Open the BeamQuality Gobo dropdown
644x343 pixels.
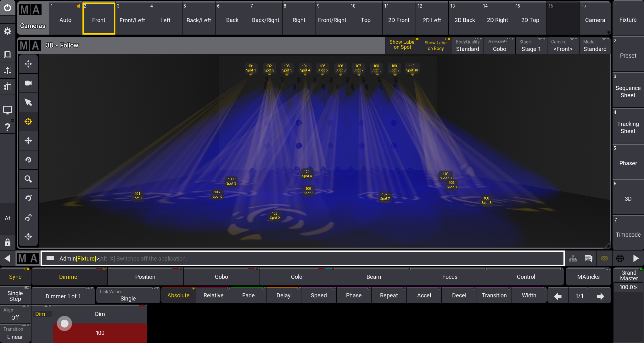coord(499,46)
